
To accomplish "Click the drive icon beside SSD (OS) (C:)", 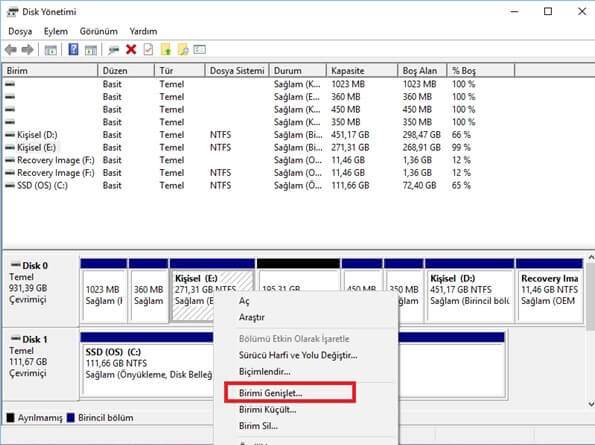I will [10, 186].
